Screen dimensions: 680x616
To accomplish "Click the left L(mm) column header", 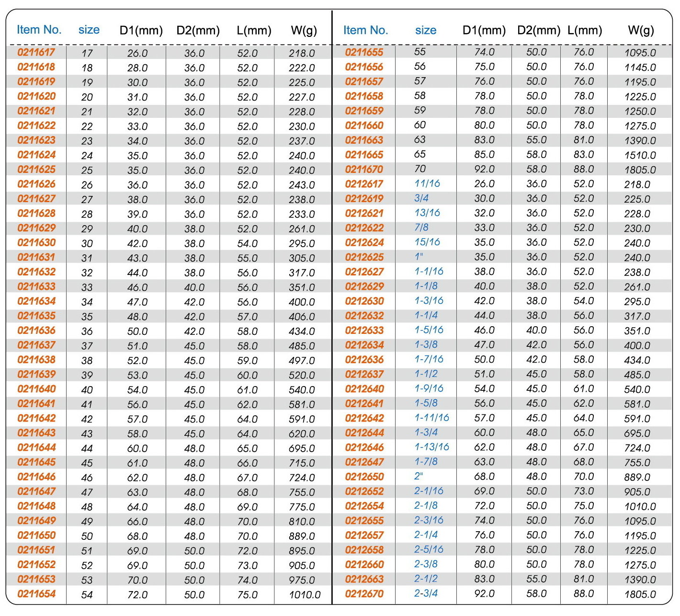I will 254,31.
